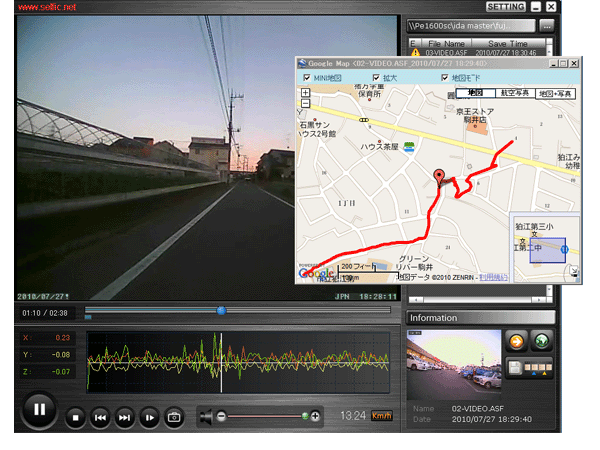Capture a snapshot with the camera icon
The image size is (600, 450).
174,417
